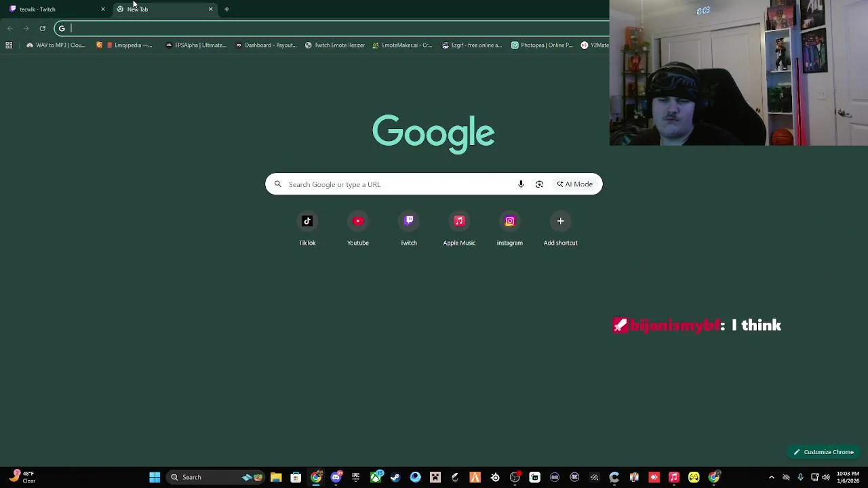
Task: Open the apps grid in the bookmarks bar
Action: point(9,45)
